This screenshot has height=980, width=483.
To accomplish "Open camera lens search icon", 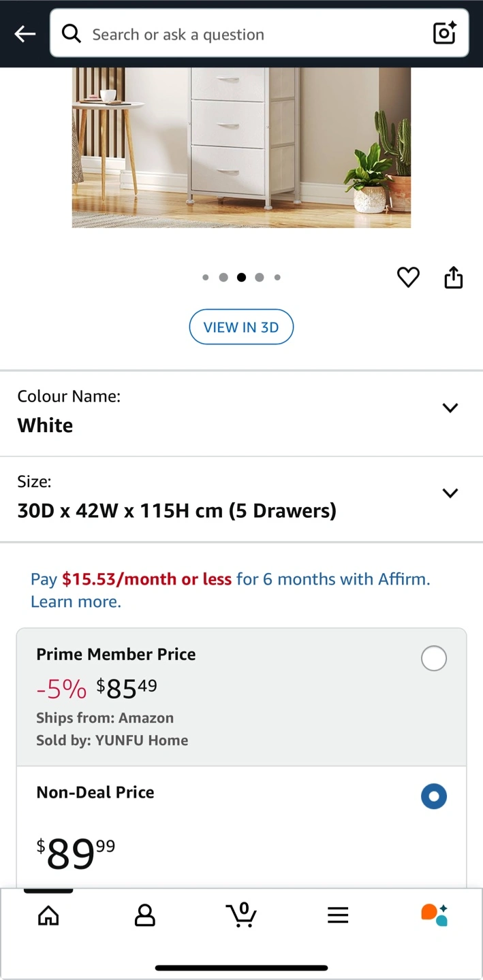I will click(x=445, y=33).
